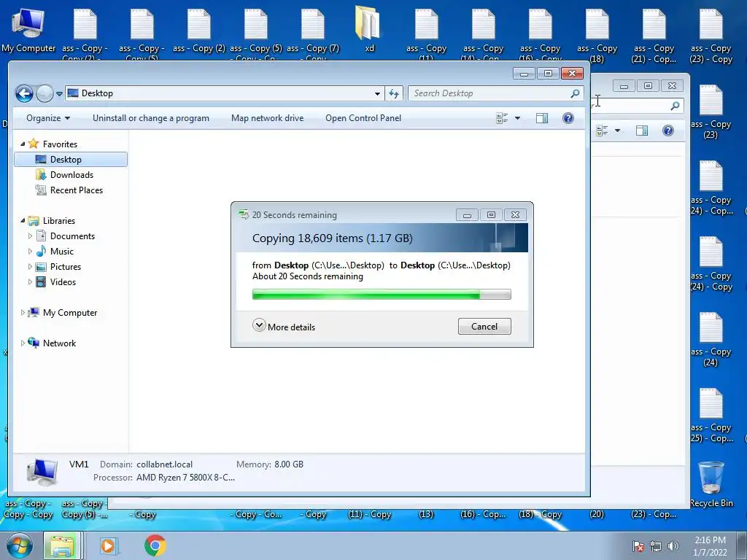Click Open Control Panel
This screenshot has width=747, height=560.
(363, 118)
